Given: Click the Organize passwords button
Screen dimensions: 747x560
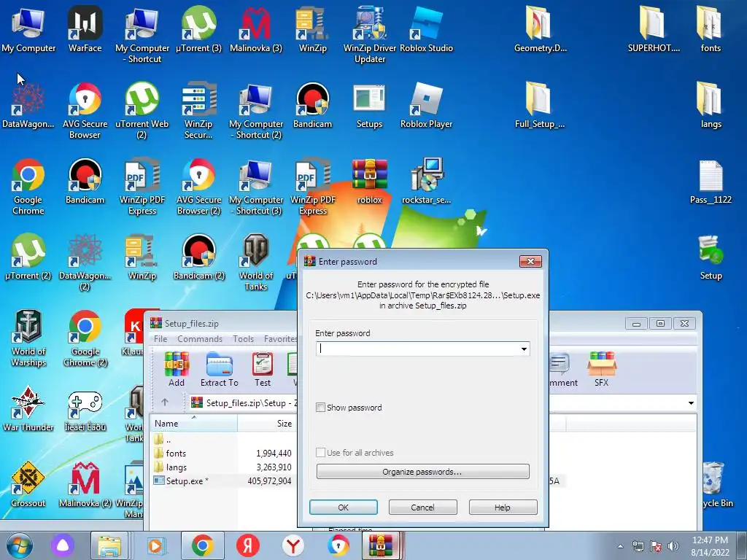Looking at the screenshot, I should tap(422, 472).
